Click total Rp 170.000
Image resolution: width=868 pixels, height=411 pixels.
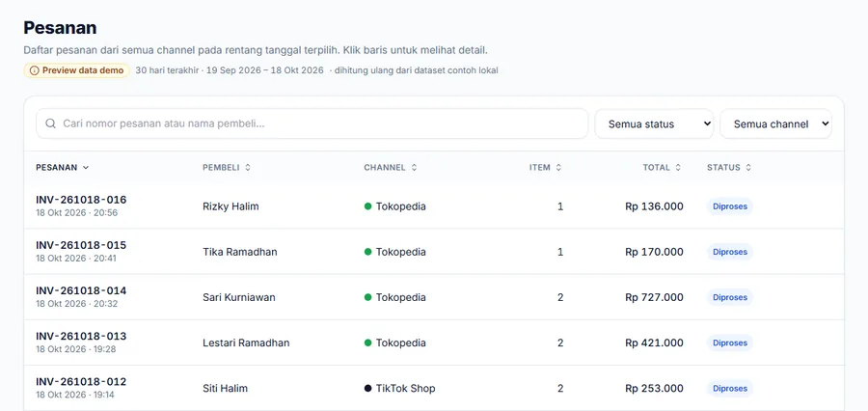click(x=654, y=252)
